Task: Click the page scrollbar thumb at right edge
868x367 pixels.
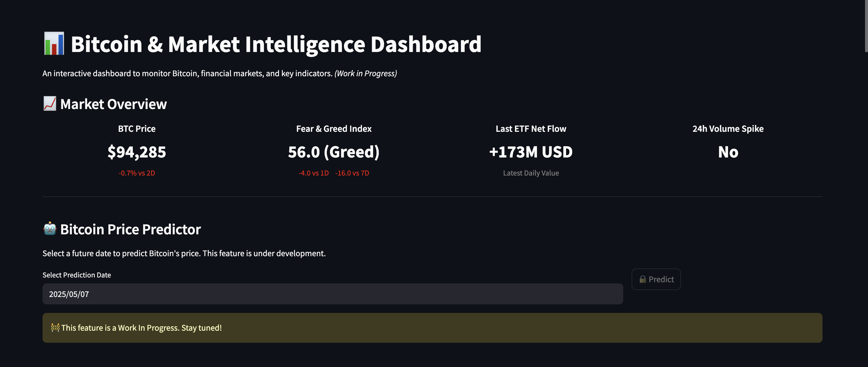Action: coord(866,26)
